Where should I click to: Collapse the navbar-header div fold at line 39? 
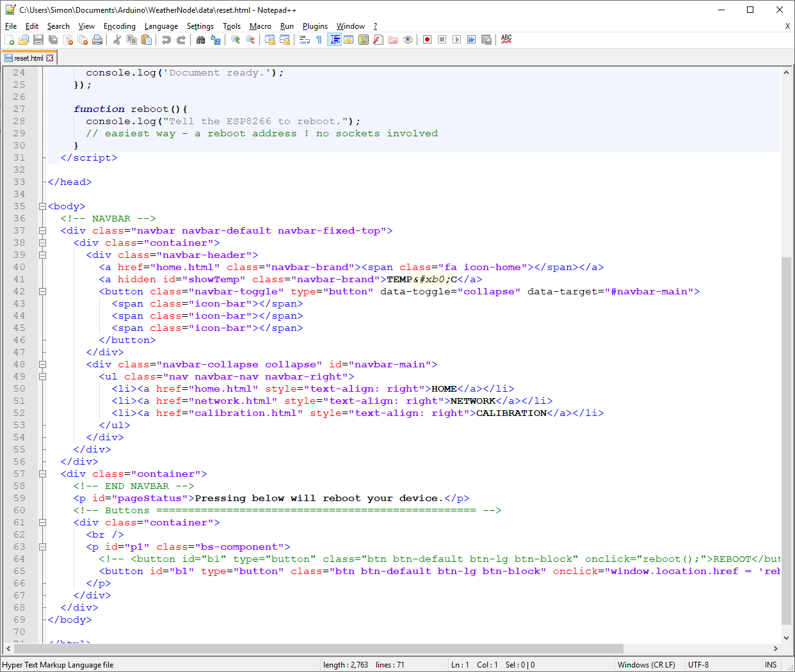coord(42,255)
